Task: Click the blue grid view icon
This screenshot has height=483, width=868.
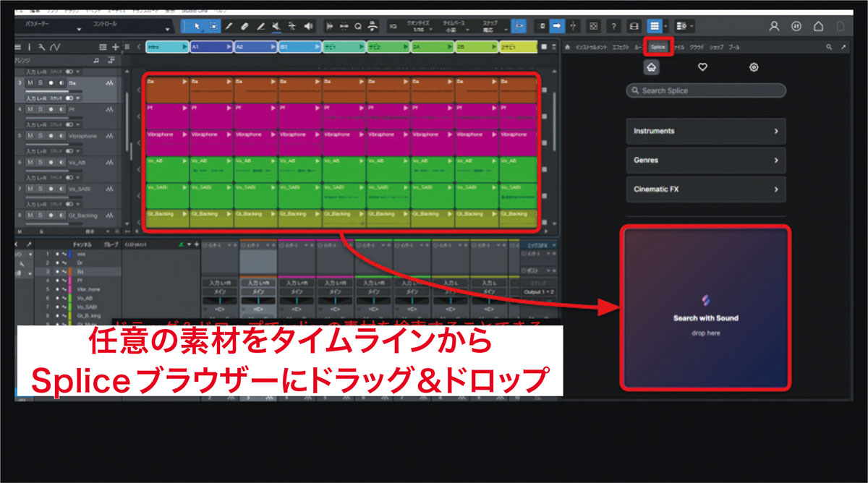Action: point(655,26)
